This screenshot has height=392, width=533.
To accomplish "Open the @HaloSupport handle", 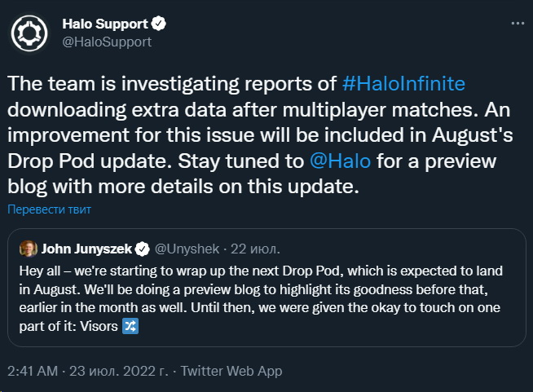I will [107, 42].
